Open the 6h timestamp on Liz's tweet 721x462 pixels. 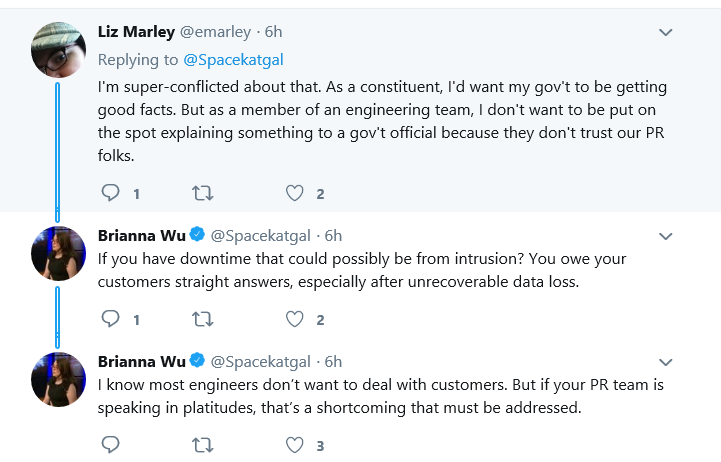[x=273, y=32]
